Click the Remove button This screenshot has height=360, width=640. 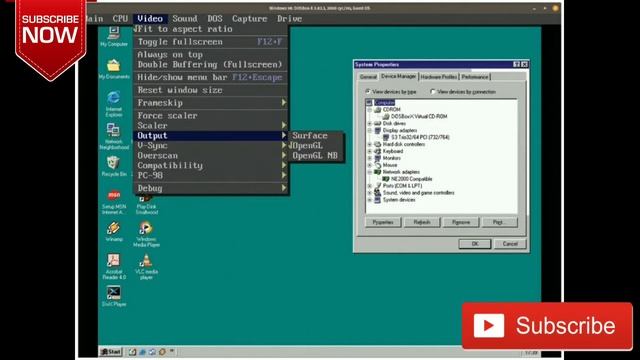tap(460, 222)
